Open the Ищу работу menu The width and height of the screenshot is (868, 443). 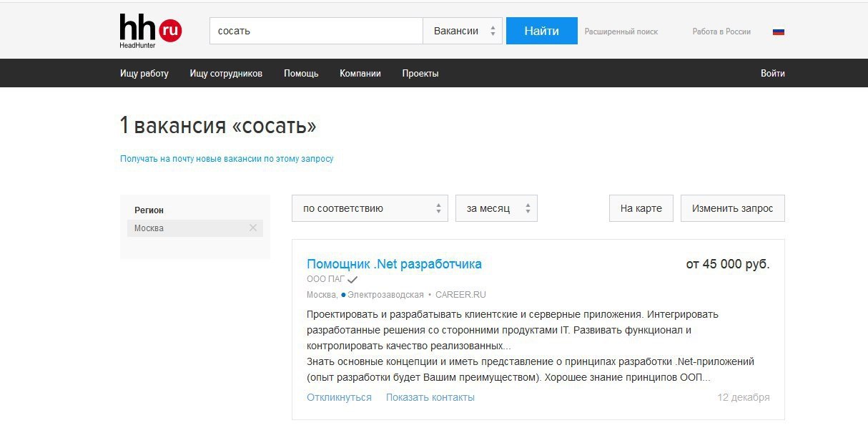click(x=144, y=73)
